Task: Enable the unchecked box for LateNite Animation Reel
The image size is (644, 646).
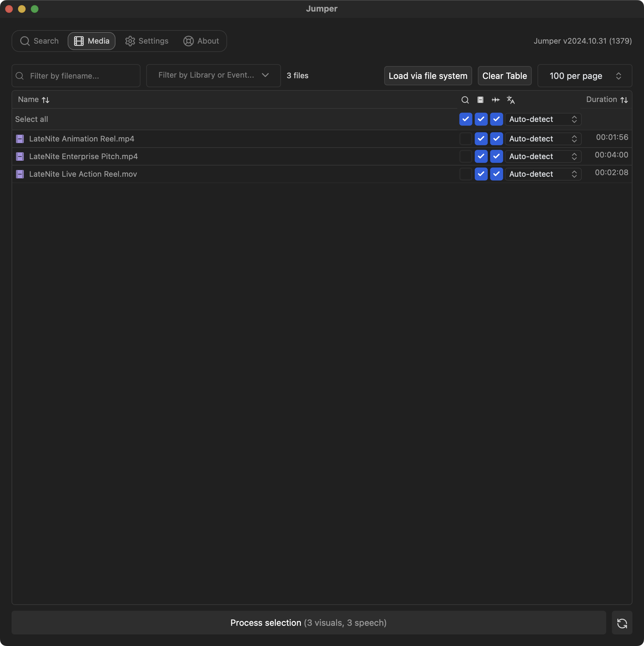Action: point(465,139)
